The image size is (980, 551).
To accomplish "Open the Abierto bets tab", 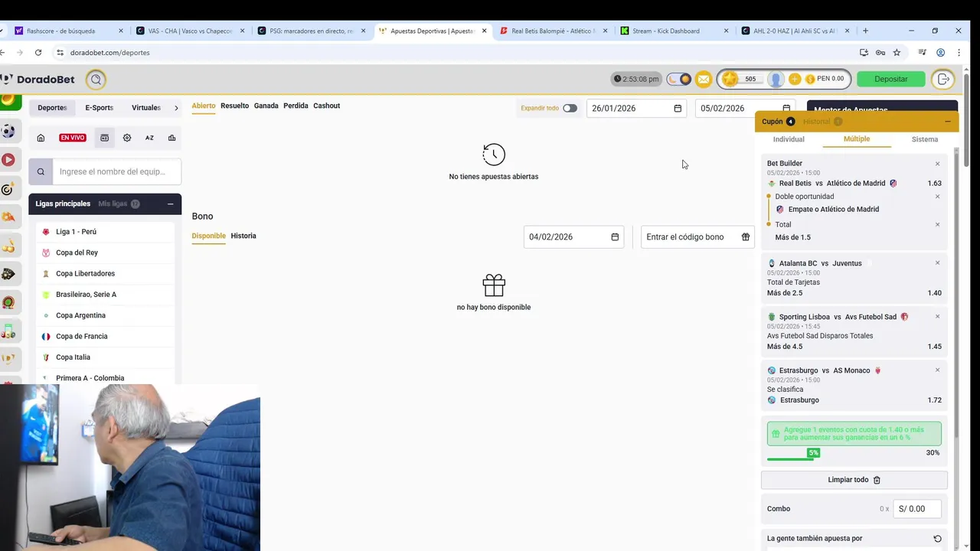I will pyautogui.click(x=204, y=106).
